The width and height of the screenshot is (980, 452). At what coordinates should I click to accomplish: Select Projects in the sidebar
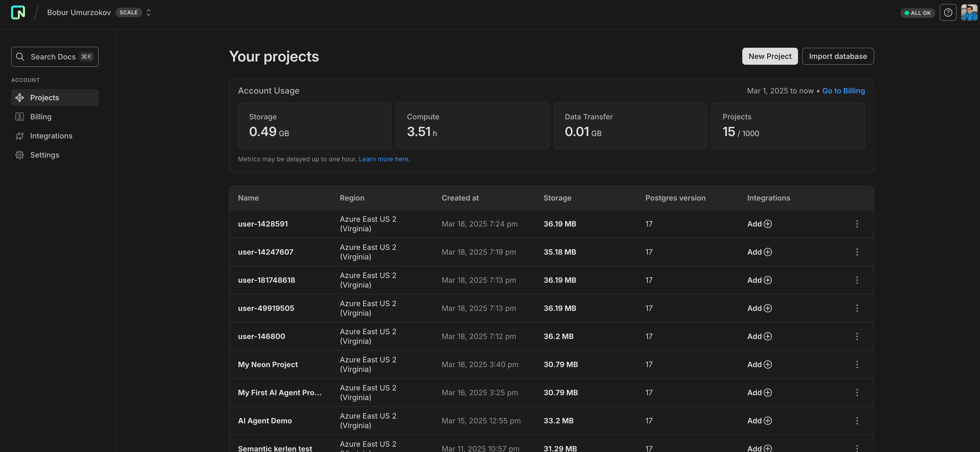[x=55, y=98]
